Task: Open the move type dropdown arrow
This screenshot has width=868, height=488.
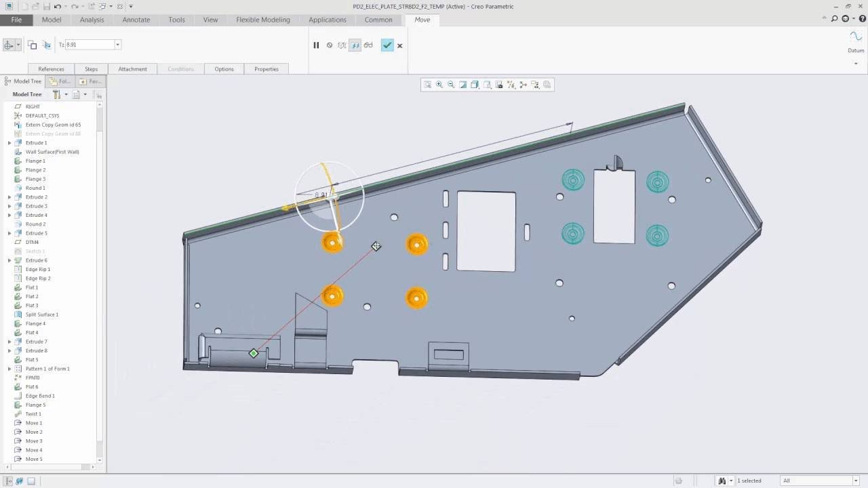Action: [18, 45]
